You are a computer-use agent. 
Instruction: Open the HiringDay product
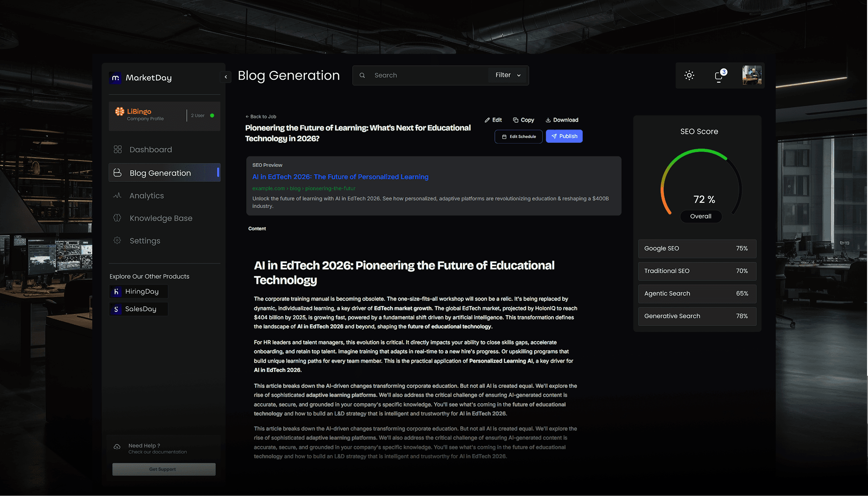tap(138, 291)
